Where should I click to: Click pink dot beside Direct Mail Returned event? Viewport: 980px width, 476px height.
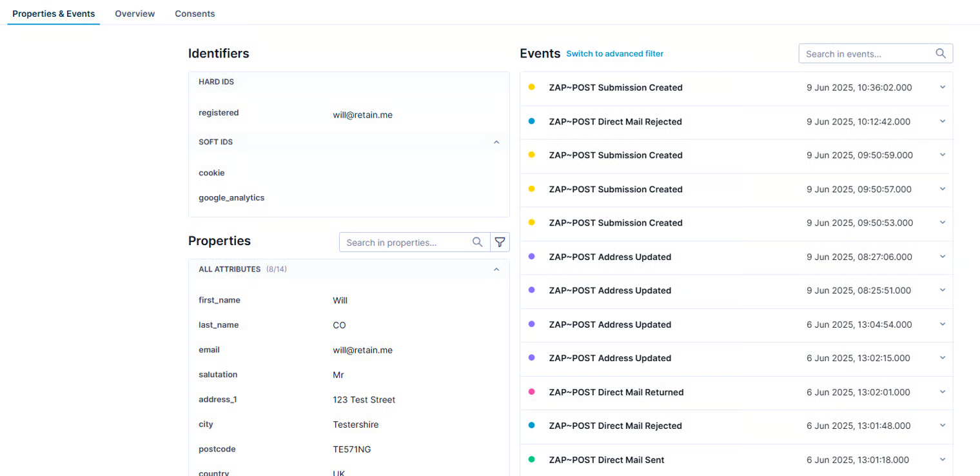(531, 392)
